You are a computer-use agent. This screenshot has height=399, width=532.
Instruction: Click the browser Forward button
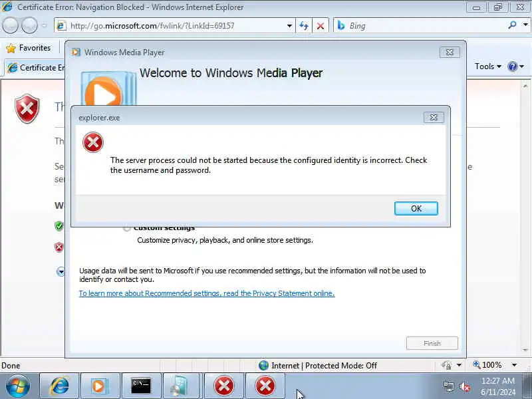(x=29, y=26)
